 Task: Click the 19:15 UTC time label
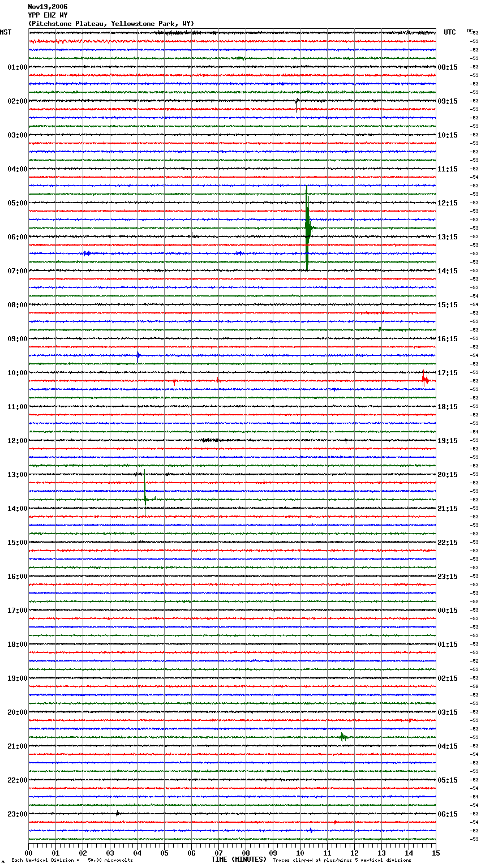coord(448,441)
